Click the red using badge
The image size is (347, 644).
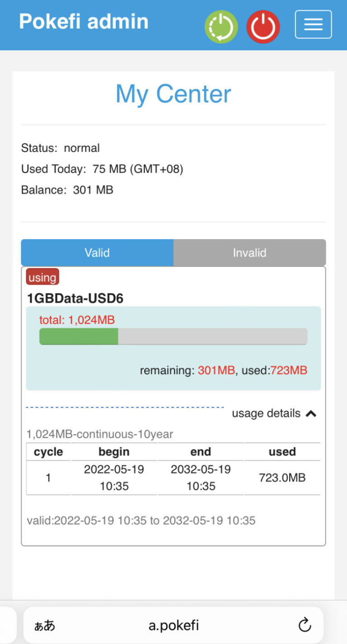[x=42, y=278]
